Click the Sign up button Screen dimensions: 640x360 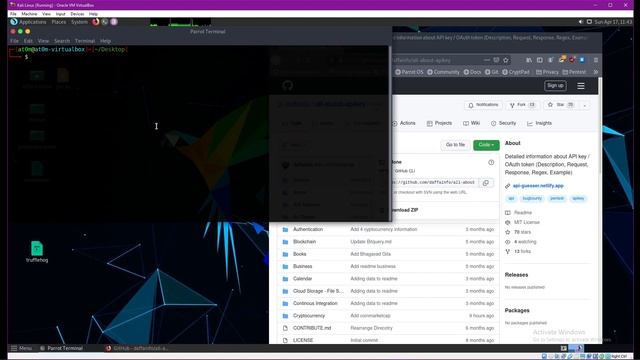tap(555, 86)
